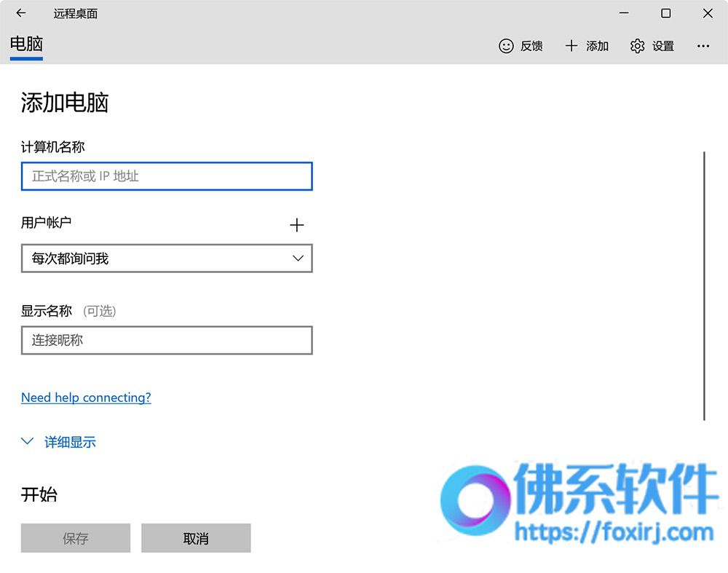Image resolution: width=728 pixels, height=573 pixels.
Task: Open the 每次都询问我 account dropdown
Action: point(167,258)
